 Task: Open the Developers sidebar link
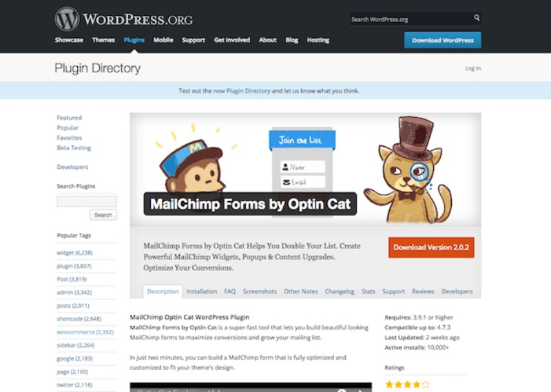coord(72,167)
